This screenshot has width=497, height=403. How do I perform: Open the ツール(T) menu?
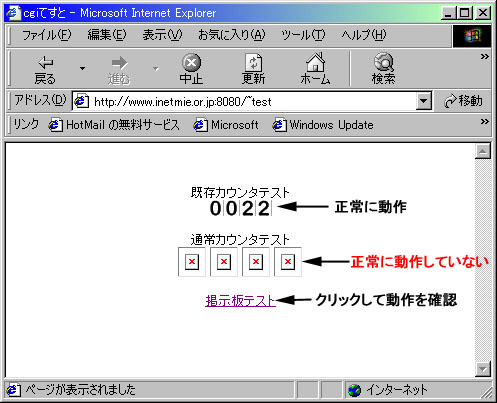pyautogui.click(x=303, y=35)
